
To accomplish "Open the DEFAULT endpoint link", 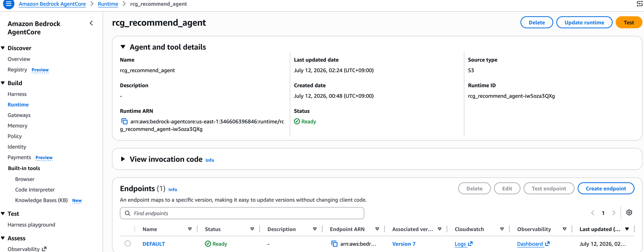I will [154, 244].
